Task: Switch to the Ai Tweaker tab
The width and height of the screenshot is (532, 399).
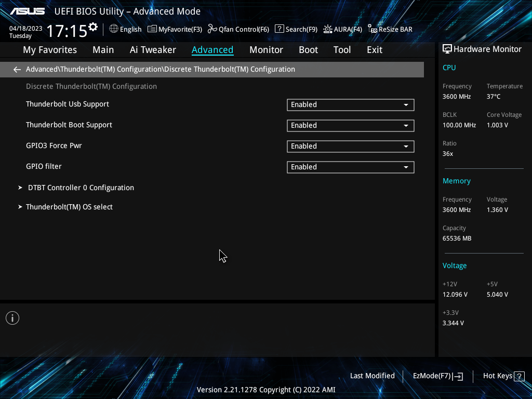Action: pos(153,50)
